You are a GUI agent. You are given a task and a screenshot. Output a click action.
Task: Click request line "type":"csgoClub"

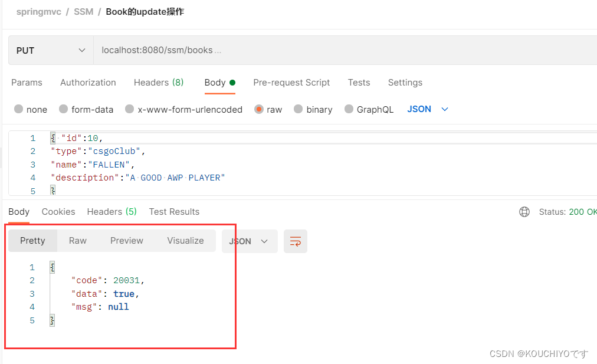(98, 151)
